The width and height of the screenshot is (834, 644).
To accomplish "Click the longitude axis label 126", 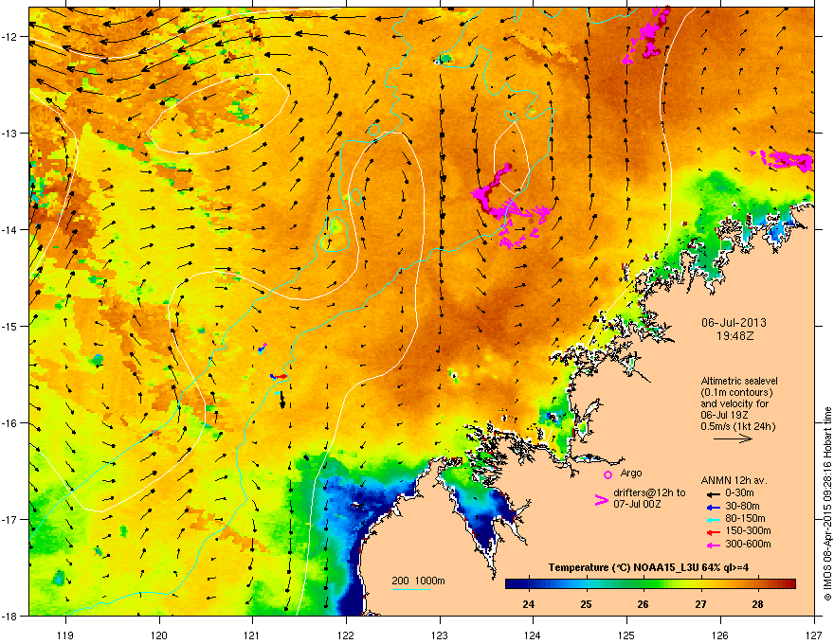I will [720, 635].
